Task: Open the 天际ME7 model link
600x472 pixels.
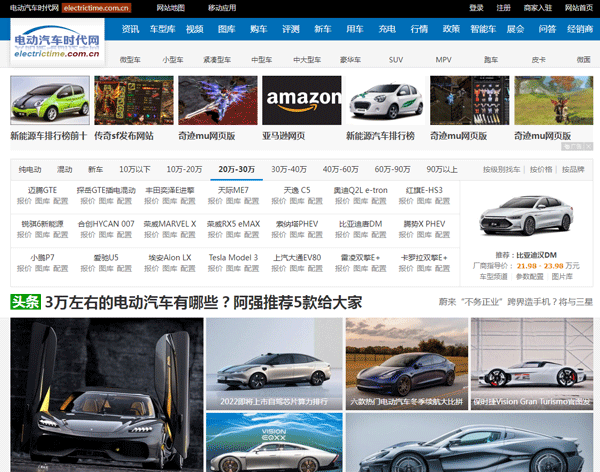Action: pos(233,190)
